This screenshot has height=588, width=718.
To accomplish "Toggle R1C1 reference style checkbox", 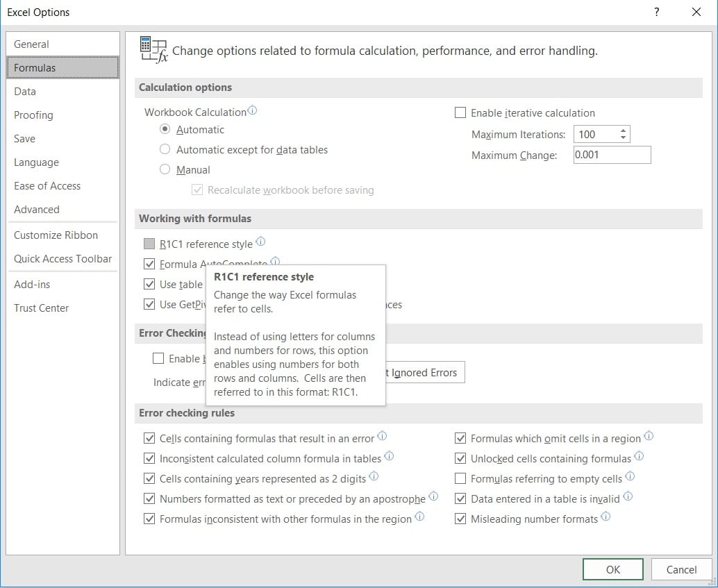I will [x=149, y=244].
